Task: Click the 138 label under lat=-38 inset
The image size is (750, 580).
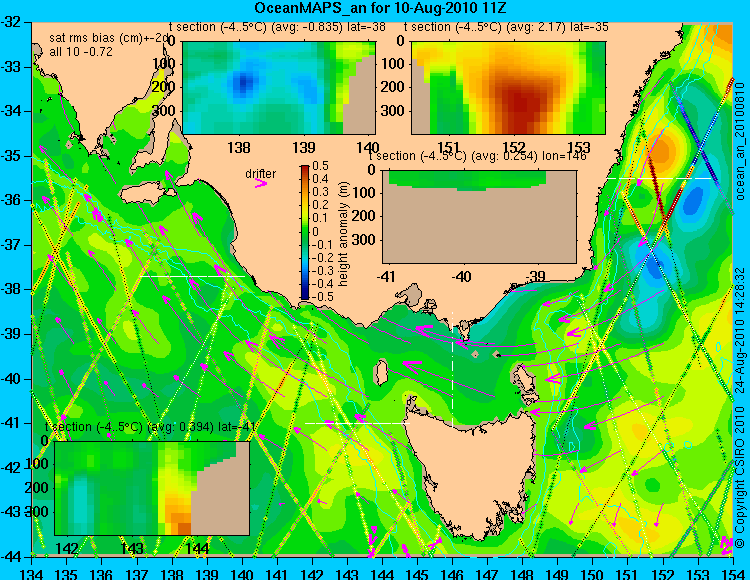Action: [239, 147]
